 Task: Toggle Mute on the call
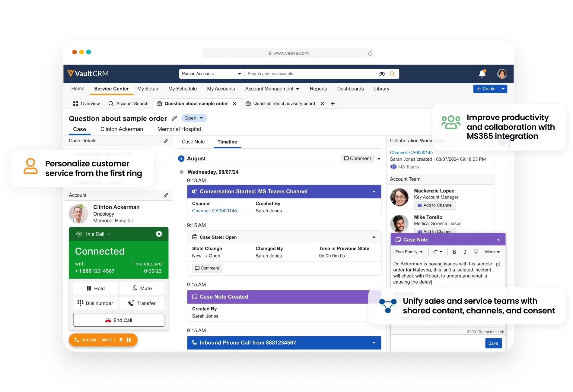click(x=142, y=289)
